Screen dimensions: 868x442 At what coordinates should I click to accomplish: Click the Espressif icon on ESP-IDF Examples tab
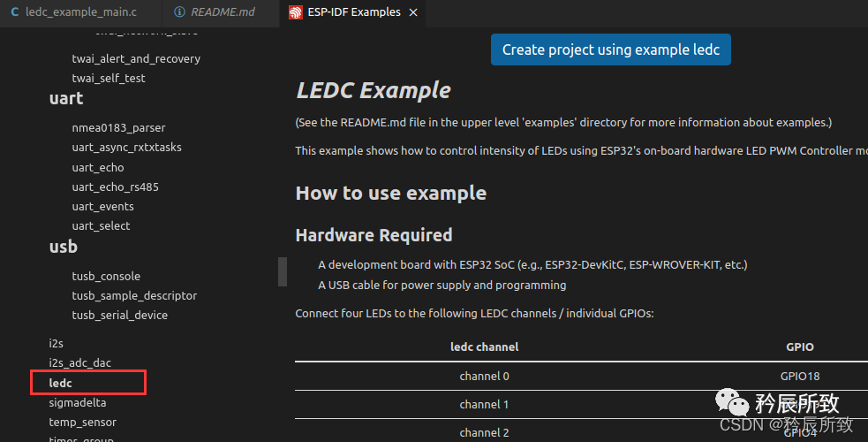[295, 12]
